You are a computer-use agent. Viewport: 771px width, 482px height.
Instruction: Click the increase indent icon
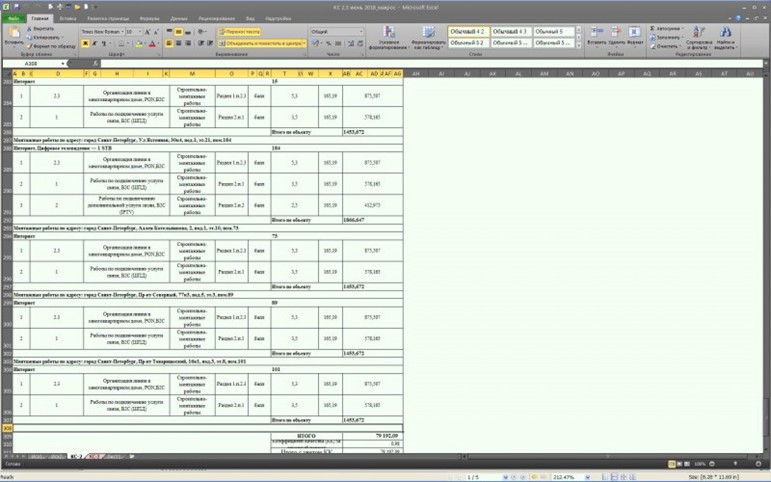(x=210, y=43)
